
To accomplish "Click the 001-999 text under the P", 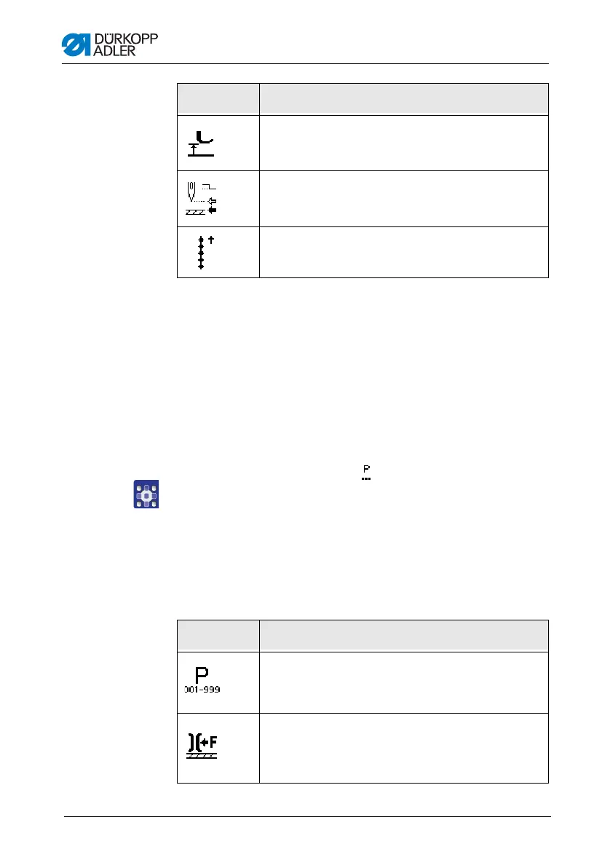I will point(202,689).
